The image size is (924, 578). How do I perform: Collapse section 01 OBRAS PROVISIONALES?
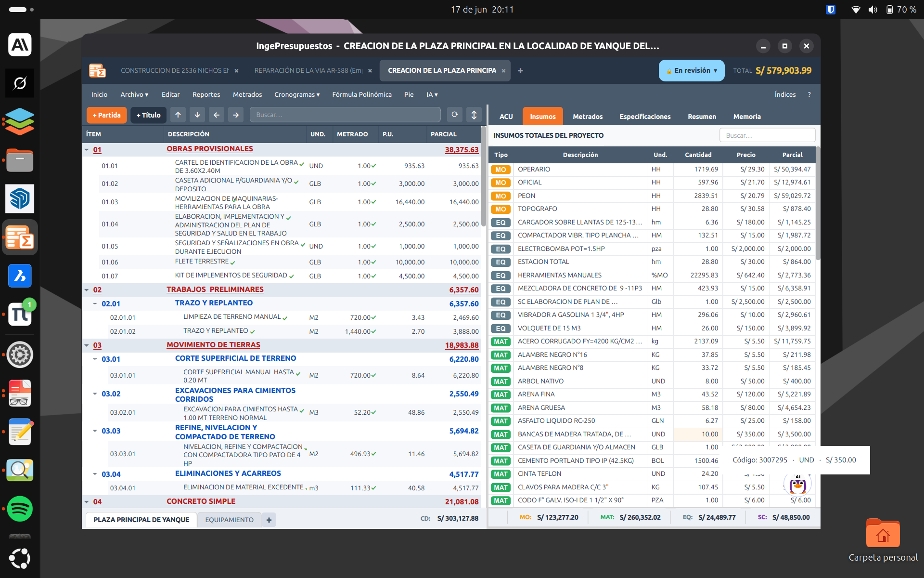coord(87,150)
